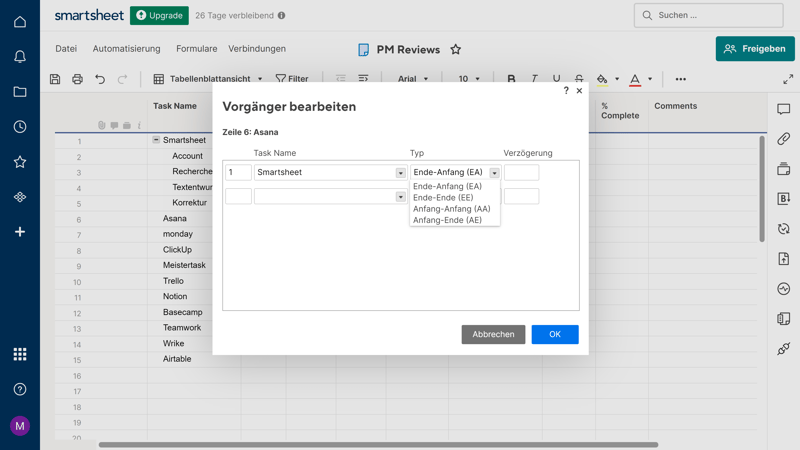Image resolution: width=800 pixels, height=450 pixels.
Task: Expand the Typ dropdown arrow
Action: click(x=494, y=173)
